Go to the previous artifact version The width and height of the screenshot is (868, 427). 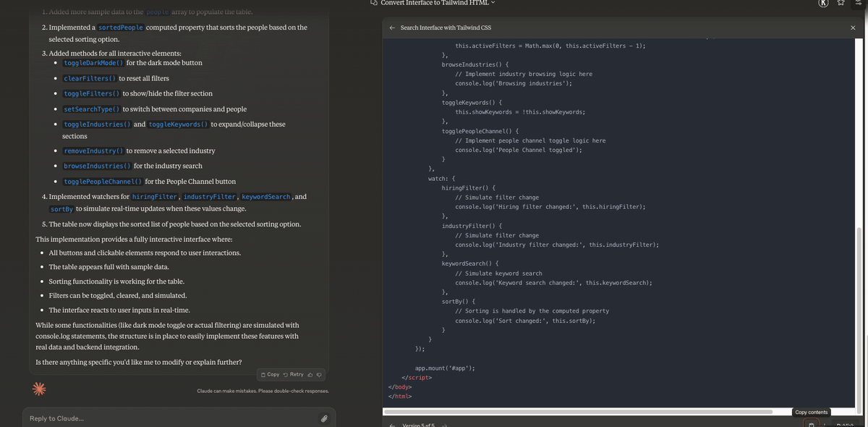pyautogui.click(x=392, y=425)
